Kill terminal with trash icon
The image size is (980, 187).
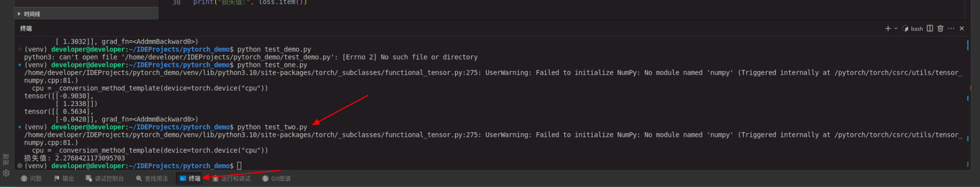940,28
